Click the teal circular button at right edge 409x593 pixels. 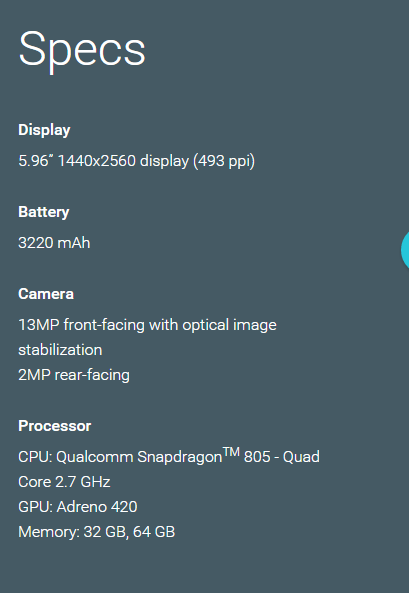[405, 250]
